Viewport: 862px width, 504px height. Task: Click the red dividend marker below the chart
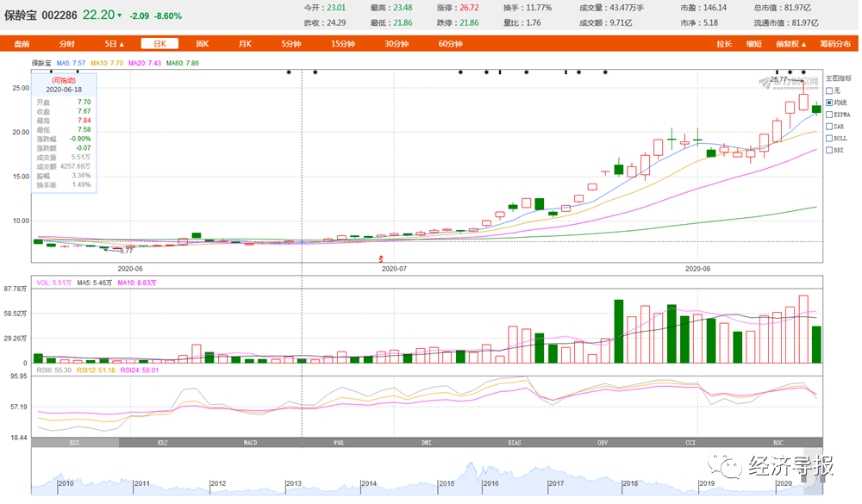click(x=381, y=258)
